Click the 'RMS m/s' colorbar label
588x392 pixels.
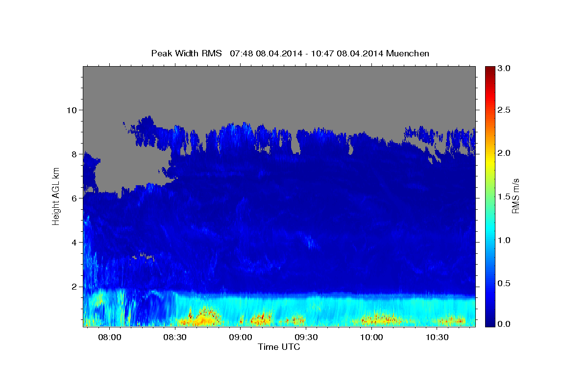(515, 196)
